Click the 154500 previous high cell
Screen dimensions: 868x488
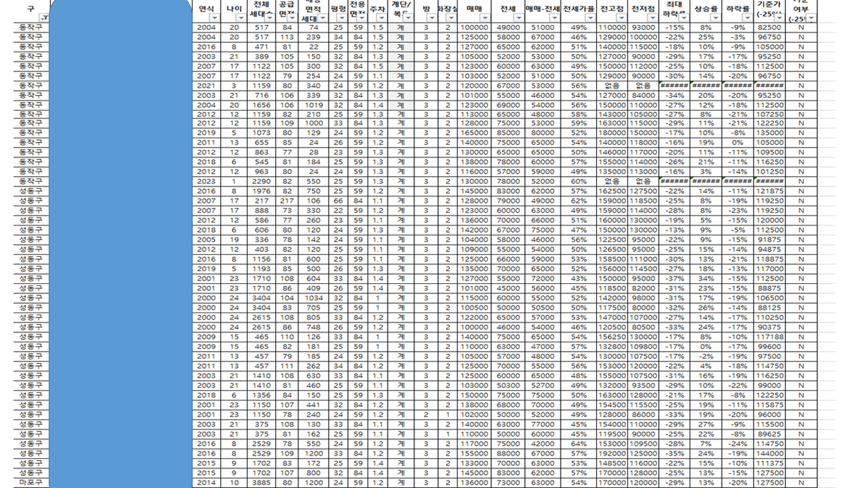612,405
